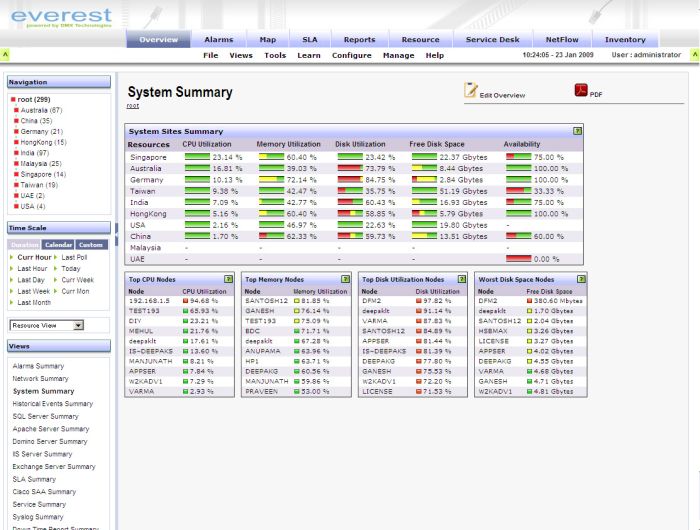Select the Duration time scale tab
Image resolution: width=700 pixels, height=530 pixels.
[x=25, y=245]
